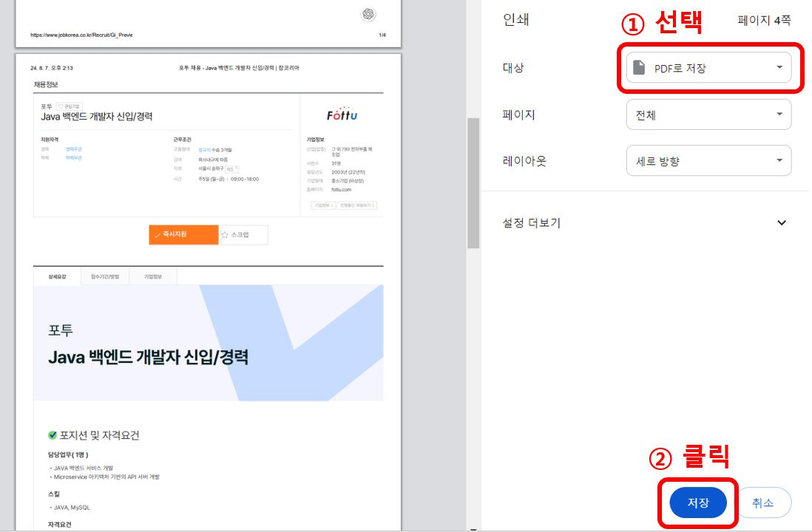Open the 페이지 dropdown set to 전체
Image resolution: width=812 pixels, height=532 pixels.
click(707, 115)
